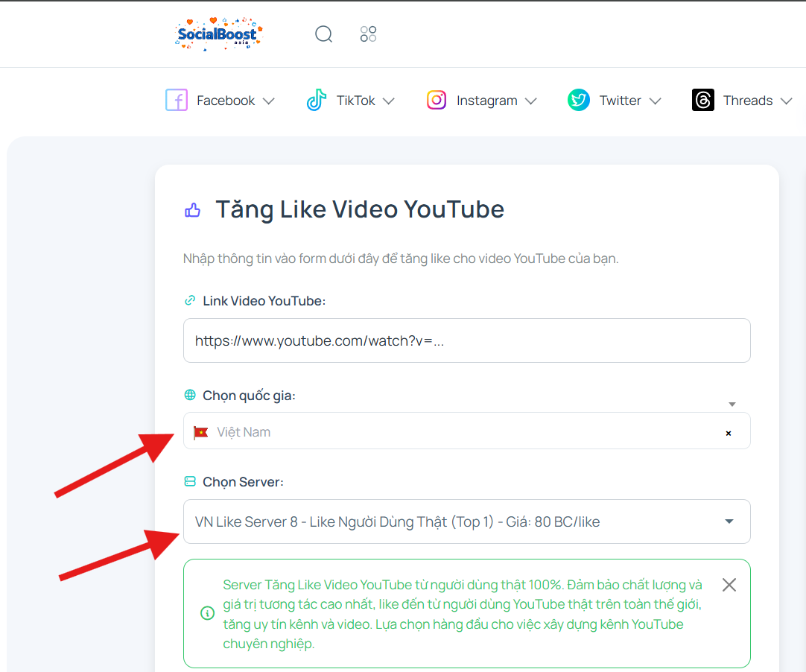Open the country dropdown arrow
This screenshot has width=806, height=672.
(x=732, y=405)
